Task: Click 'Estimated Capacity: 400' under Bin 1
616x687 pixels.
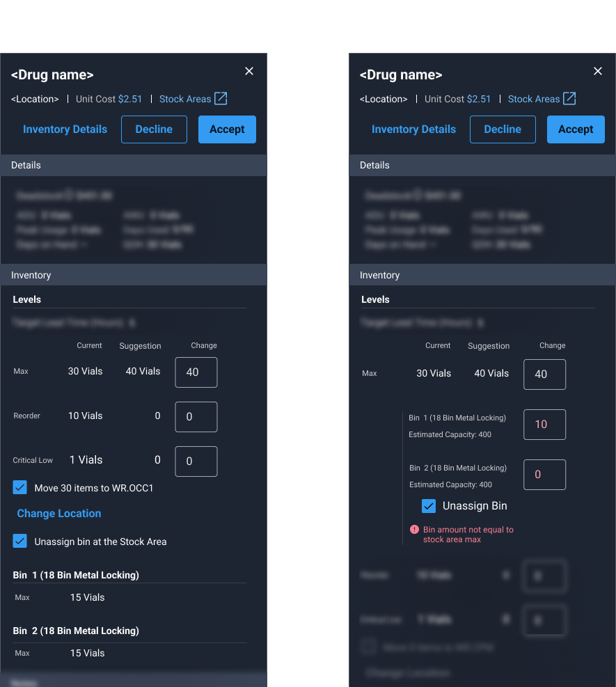Action: [450, 434]
